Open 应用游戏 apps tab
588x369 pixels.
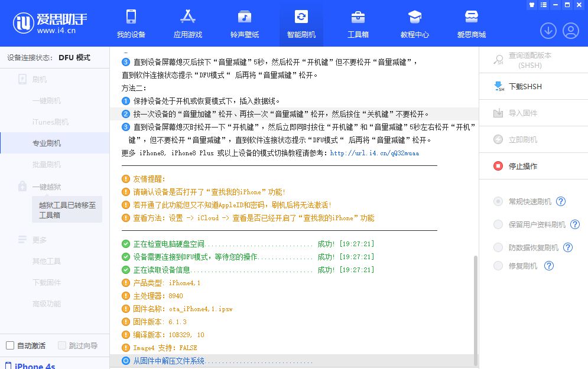(x=187, y=24)
